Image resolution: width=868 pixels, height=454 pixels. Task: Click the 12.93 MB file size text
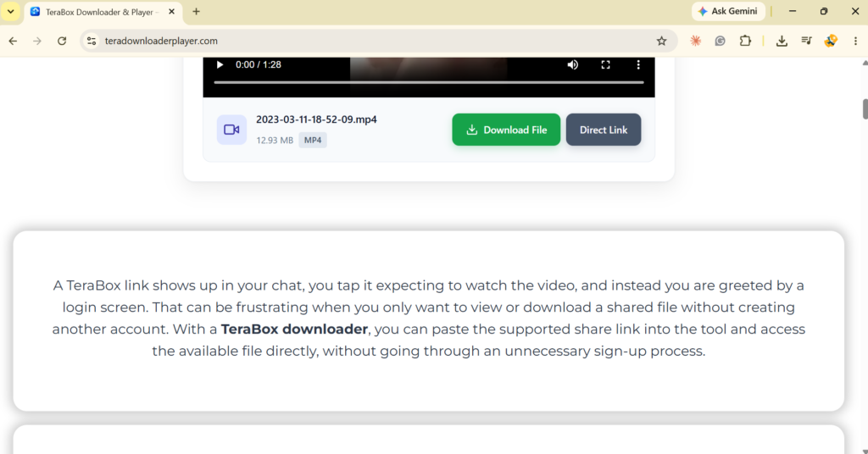point(275,141)
